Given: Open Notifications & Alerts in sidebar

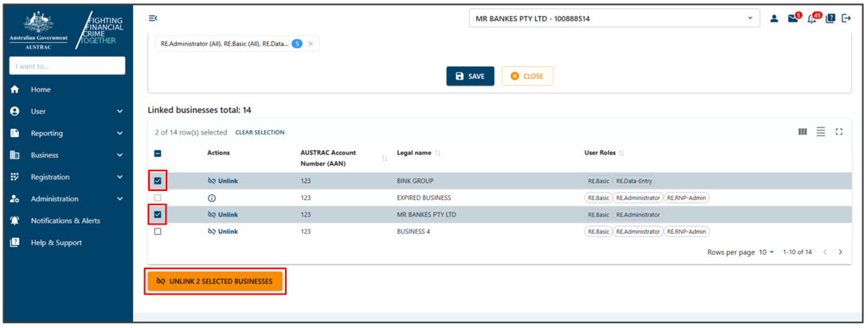Looking at the screenshot, I should [66, 221].
